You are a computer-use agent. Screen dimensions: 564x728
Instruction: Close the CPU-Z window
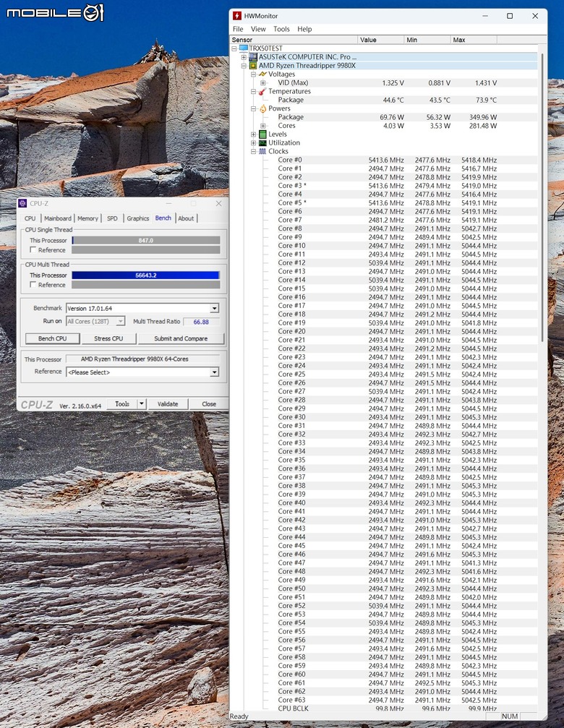pos(218,203)
